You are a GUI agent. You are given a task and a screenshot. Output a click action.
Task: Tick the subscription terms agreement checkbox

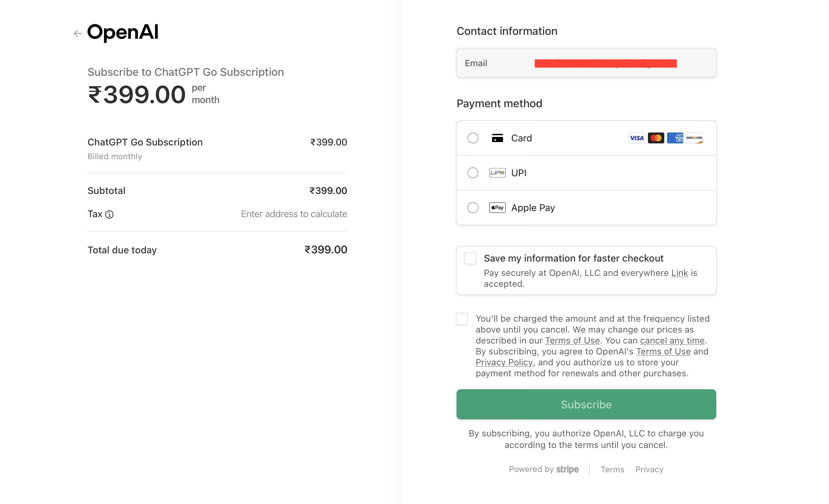coord(462,319)
